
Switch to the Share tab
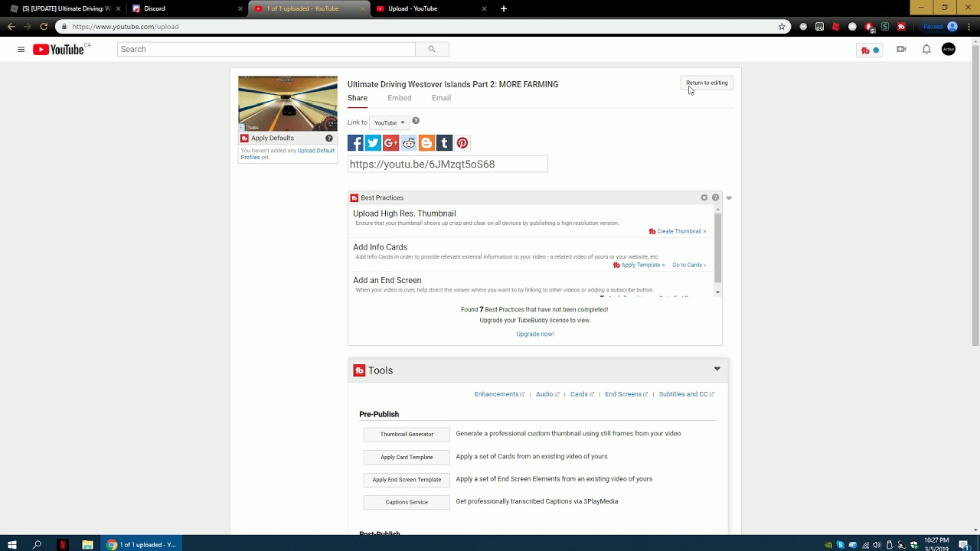358,98
